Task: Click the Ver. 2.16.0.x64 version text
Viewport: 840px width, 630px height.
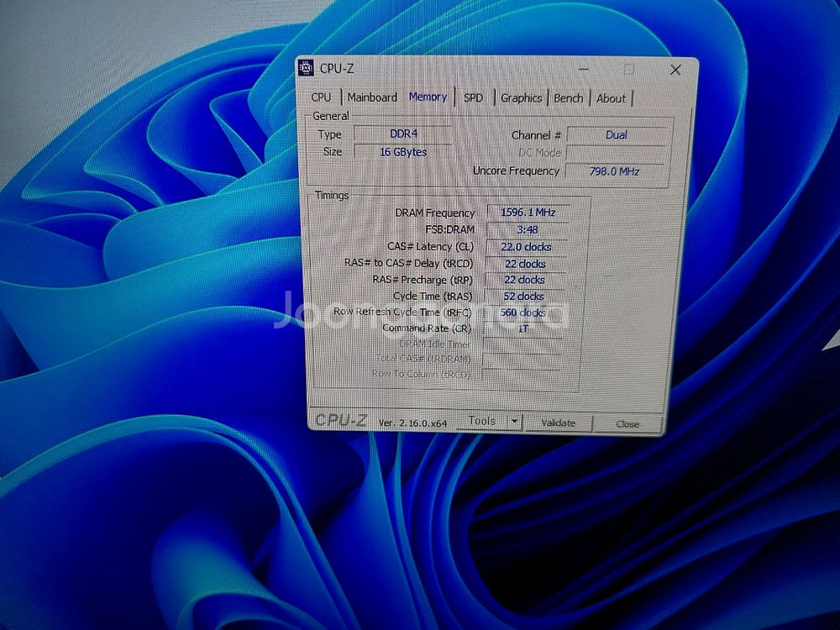Action: 412,423
